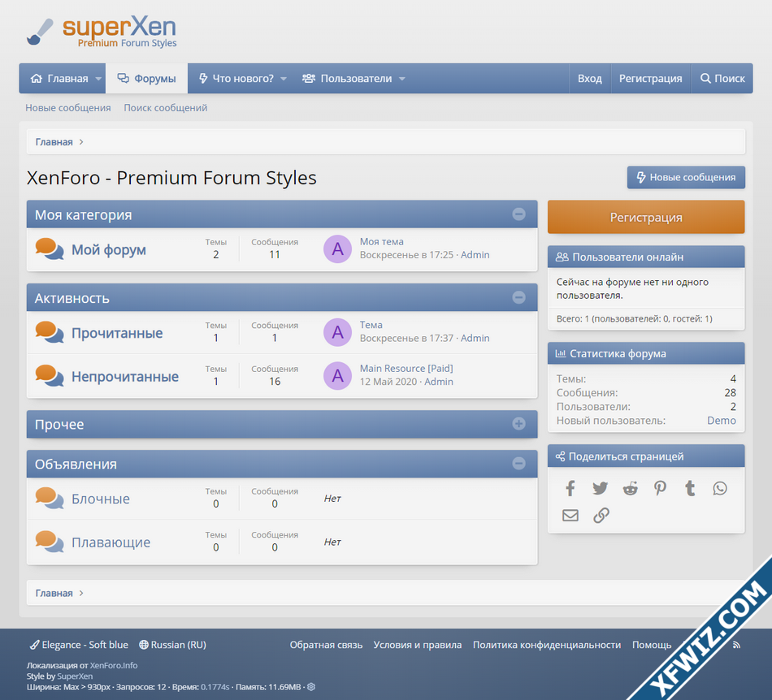Screen dimensions: 772x700
Task: Click the superXen logo
Action: 102,32
